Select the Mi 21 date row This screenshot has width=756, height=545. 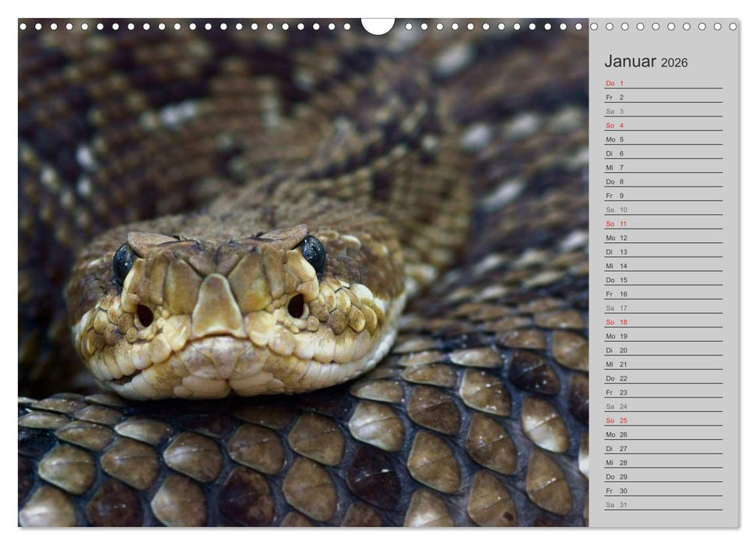coord(663,364)
